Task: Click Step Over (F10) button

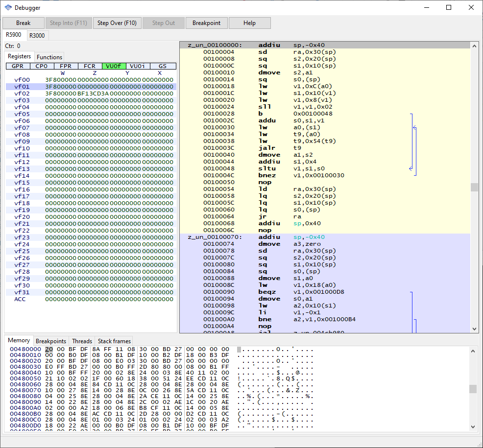Action: pyautogui.click(x=117, y=23)
